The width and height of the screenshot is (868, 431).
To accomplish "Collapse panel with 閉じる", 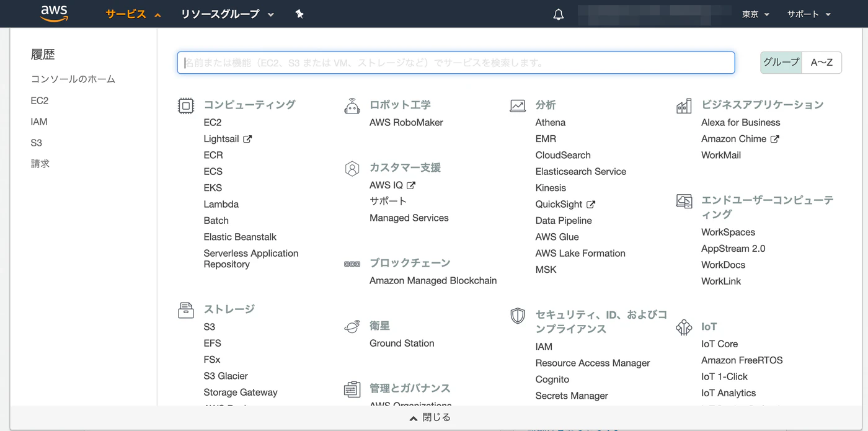I will (430, 417).
